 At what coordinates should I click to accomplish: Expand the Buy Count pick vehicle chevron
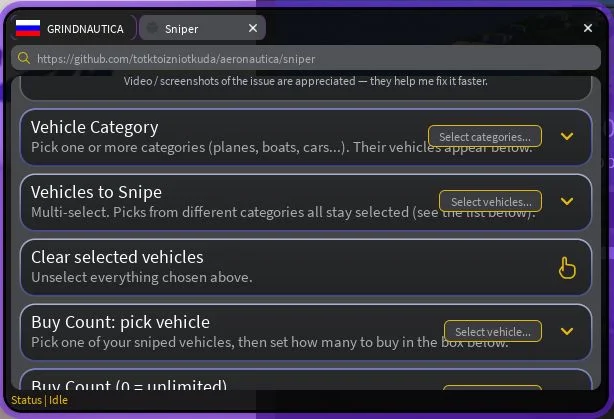coord(567,331)
